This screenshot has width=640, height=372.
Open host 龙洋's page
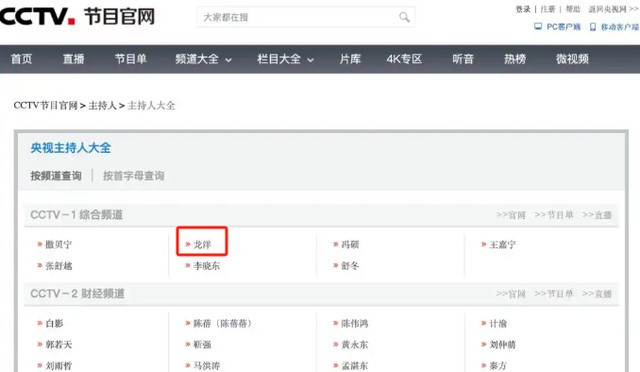[202, 245]
